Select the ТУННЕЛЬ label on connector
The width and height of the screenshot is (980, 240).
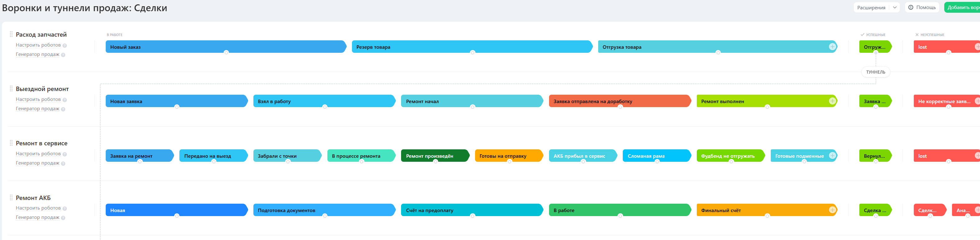coord(876,72)
